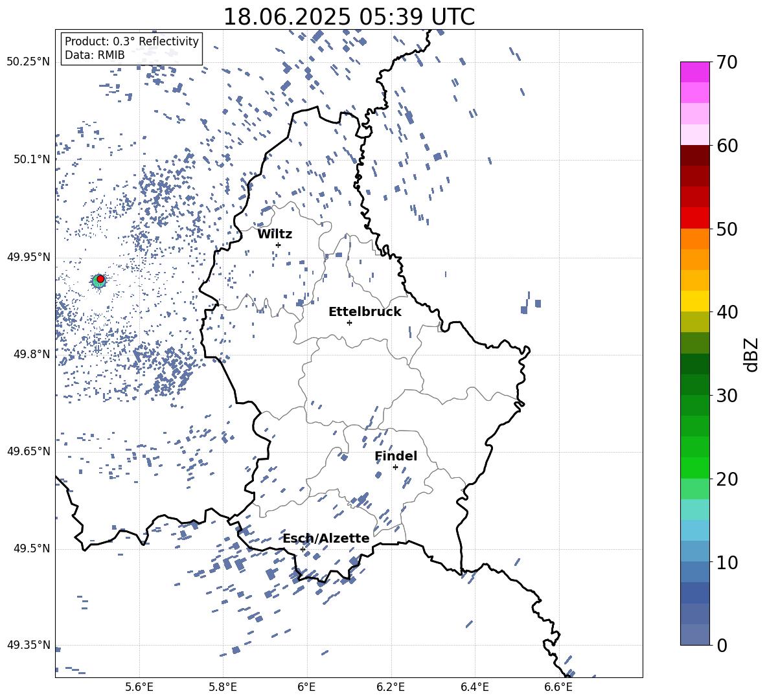767x700 pixels.
Task: Click the 40 colorbar tick label
Action: 727,312
